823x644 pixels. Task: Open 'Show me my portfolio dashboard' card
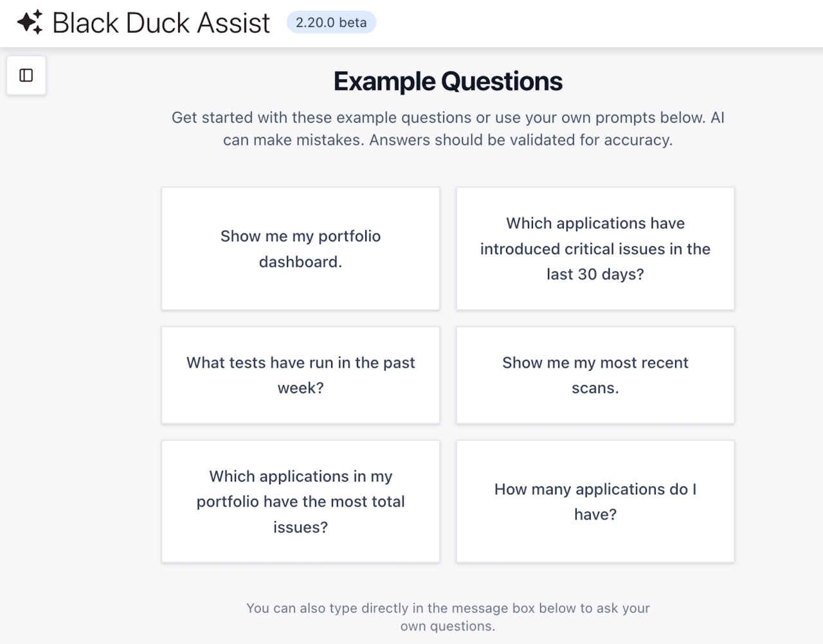(300, 249)
